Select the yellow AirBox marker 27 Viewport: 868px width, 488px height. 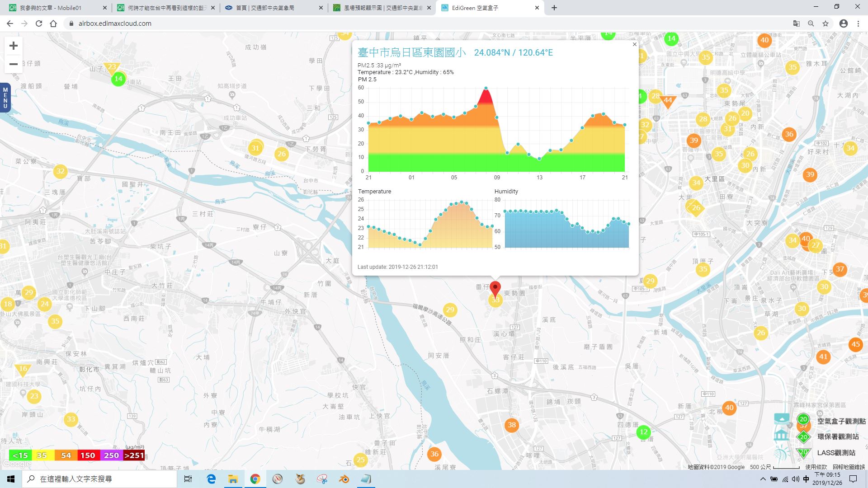tap(816, 245)
